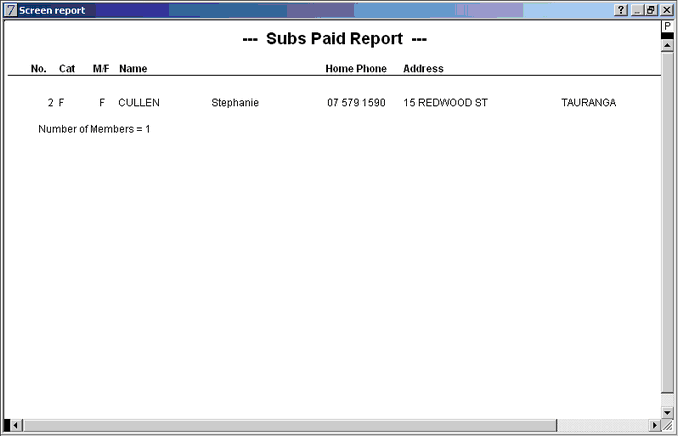The image size is (678, 436).
Task: Click the No. column header
Action: coord(38,69)
